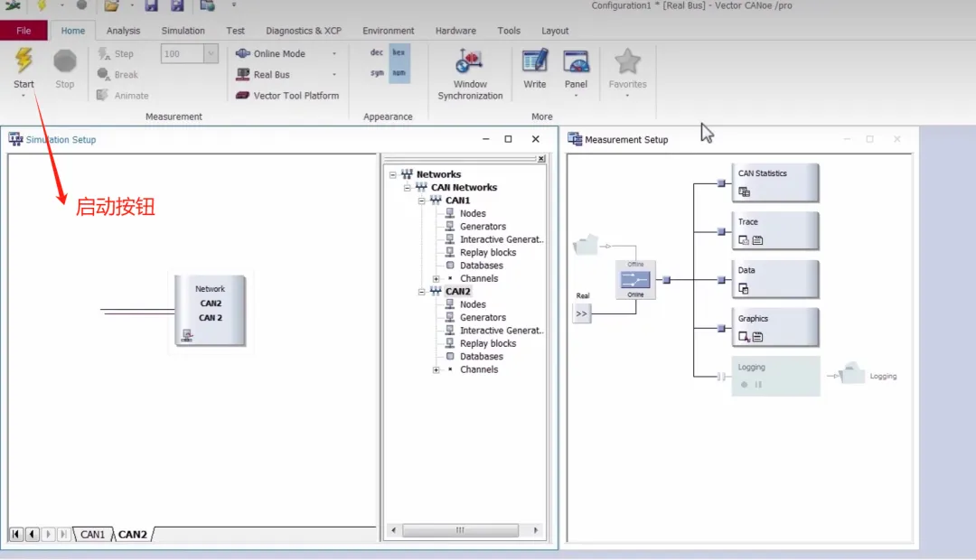Image resolution: width=976 pixels, height=560 pixels.
Task: Switch to the Simulation ribbon tab
Action: pos(183,31)
